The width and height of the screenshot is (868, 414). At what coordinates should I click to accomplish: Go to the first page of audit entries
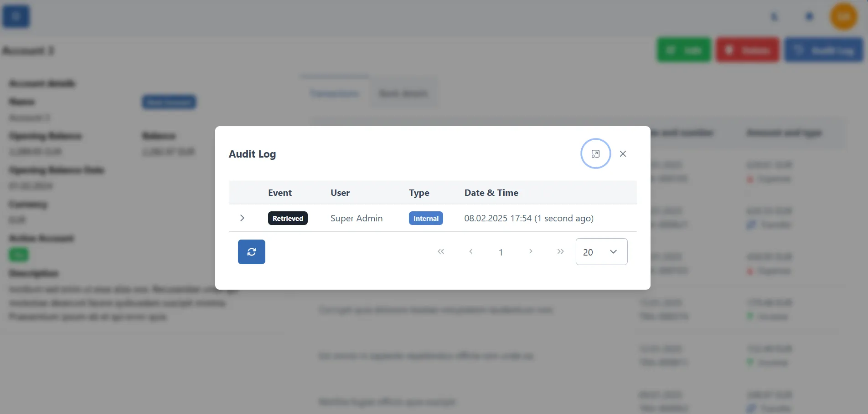[x=440, y=251]
